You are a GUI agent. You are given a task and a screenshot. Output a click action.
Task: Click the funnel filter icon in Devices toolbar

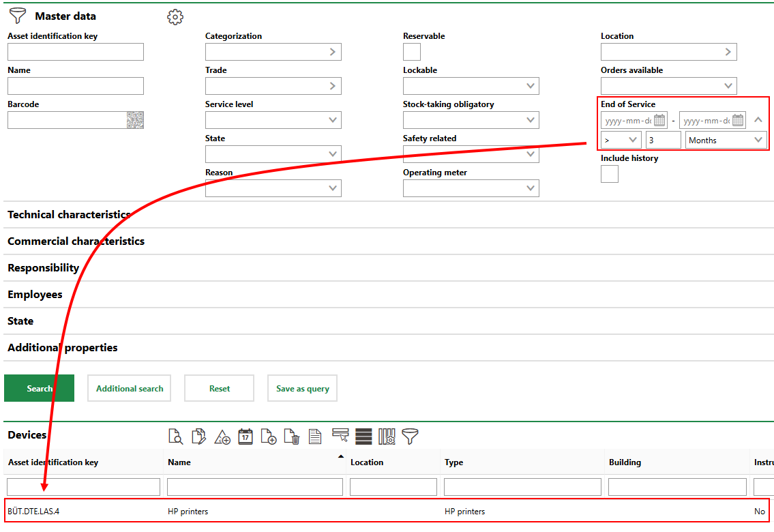pyautogui.click(x=410, y=437)
